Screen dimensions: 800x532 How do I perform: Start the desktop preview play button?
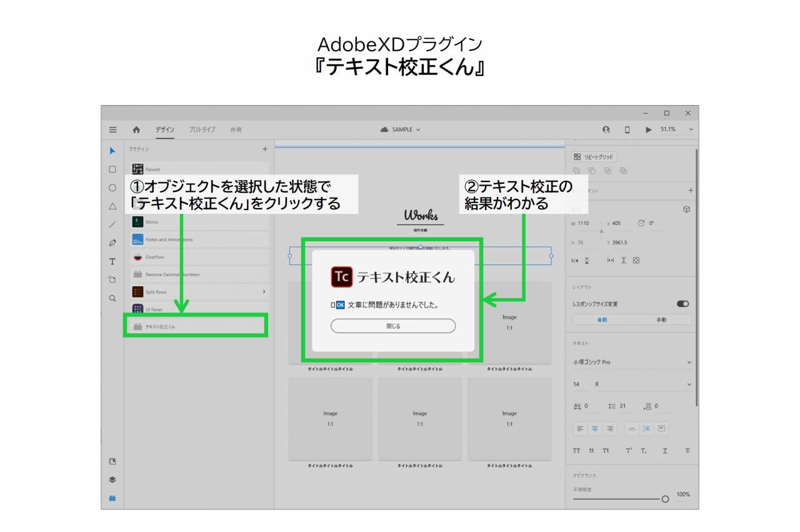coord(648,129)
